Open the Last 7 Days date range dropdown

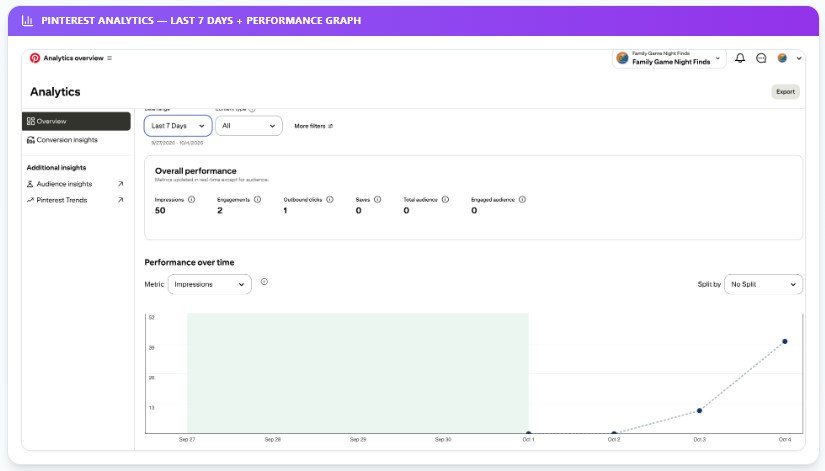click(178, 126)
